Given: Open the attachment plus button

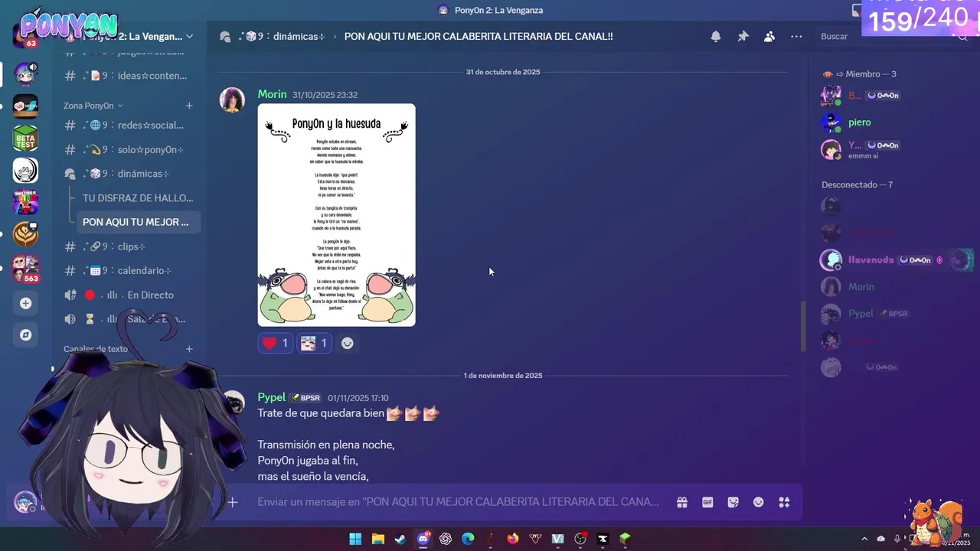Looking at the screenshot, I should pyautogui.click(x=233, y=502).
